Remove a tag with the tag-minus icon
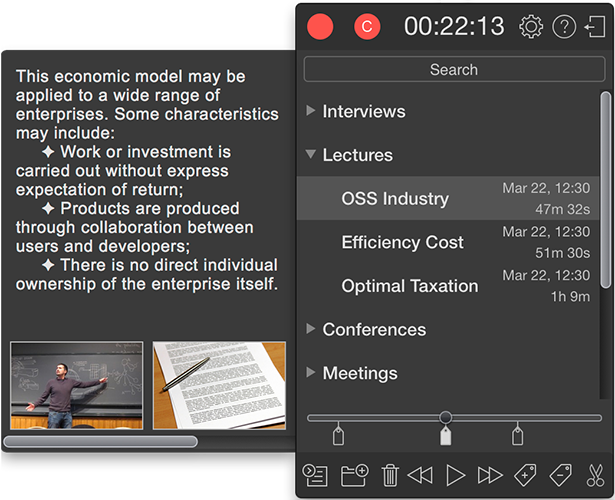 click(561, 475)
